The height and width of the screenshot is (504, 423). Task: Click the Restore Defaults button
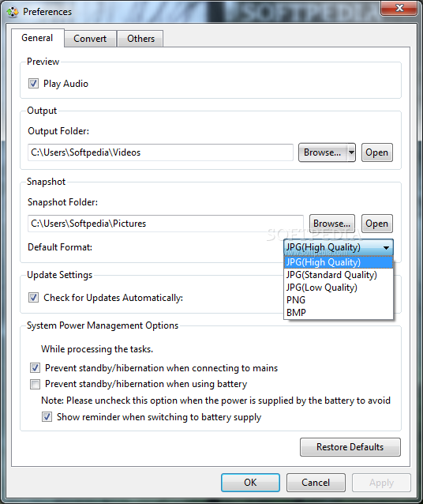(350, 447)
